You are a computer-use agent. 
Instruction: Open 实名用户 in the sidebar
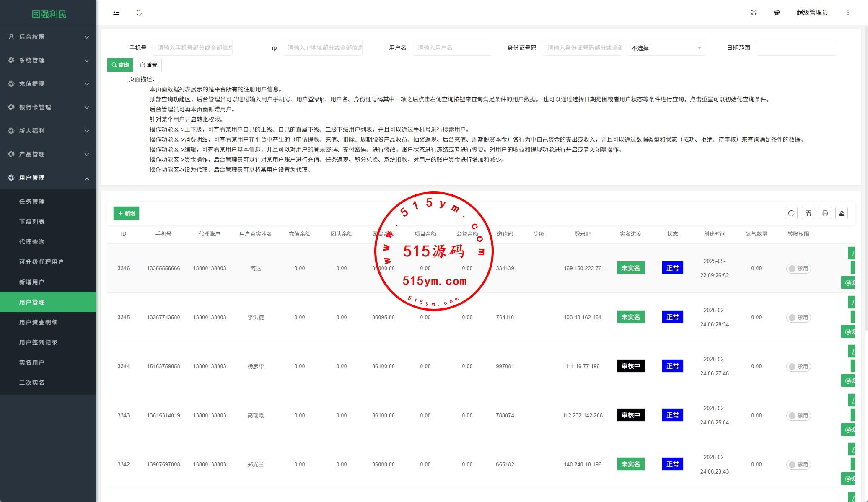click(x=32, y=362)
